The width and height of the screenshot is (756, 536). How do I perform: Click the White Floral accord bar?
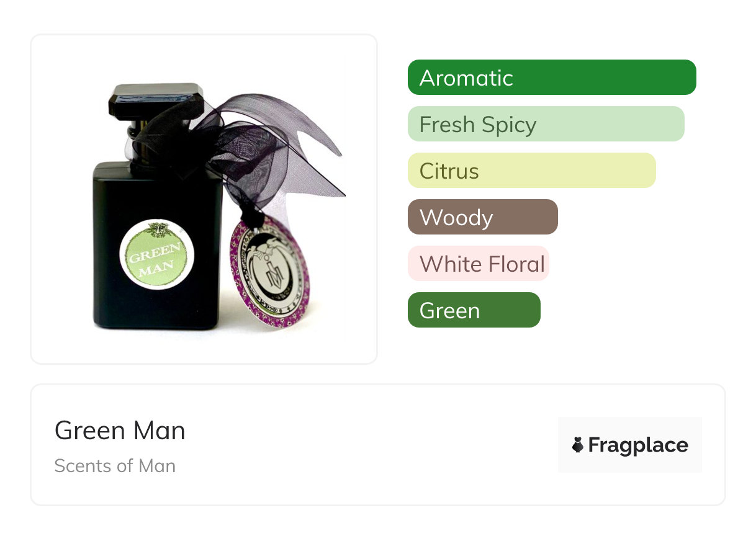coord(479,264)
